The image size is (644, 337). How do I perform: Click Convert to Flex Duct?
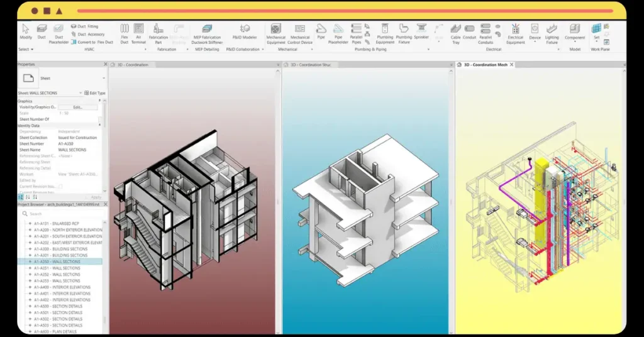(x=92, y=42)
